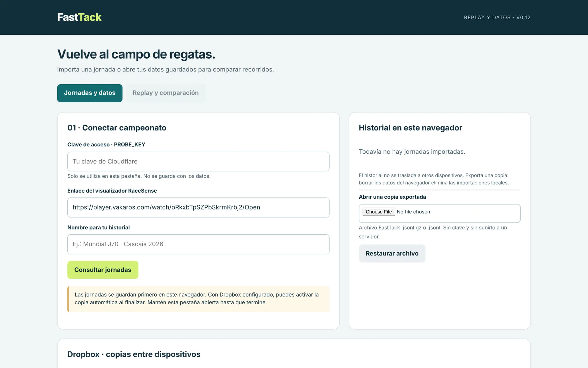The width and height of the screenshot is (588, 368).
Task: Click the Restaurar archivo button
Action: point(392,253)
